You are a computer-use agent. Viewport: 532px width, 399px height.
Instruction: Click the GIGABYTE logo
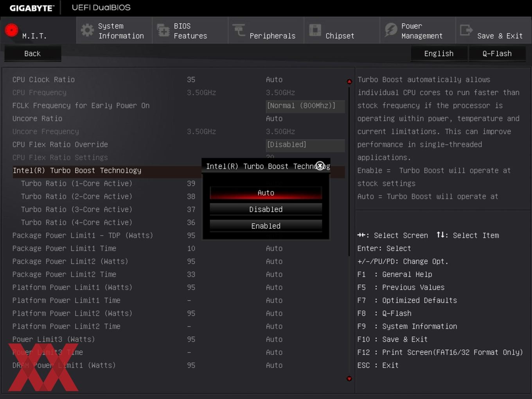coord(32,8)
